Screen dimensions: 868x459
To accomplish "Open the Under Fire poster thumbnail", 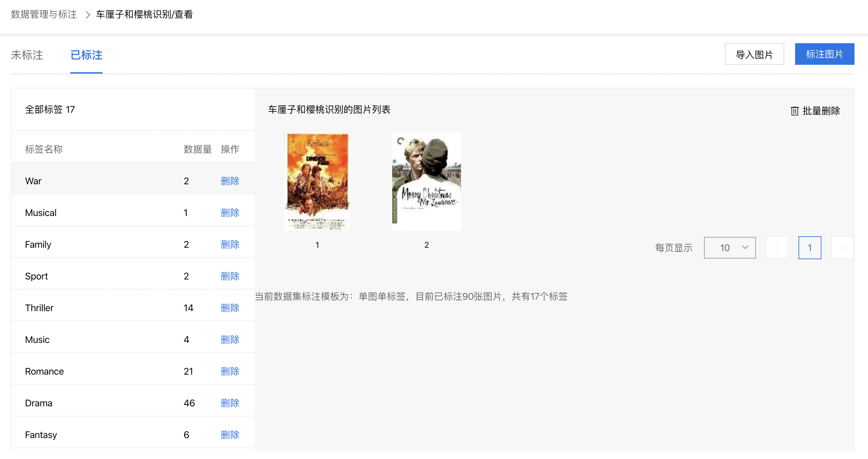I will pos(317,182).
